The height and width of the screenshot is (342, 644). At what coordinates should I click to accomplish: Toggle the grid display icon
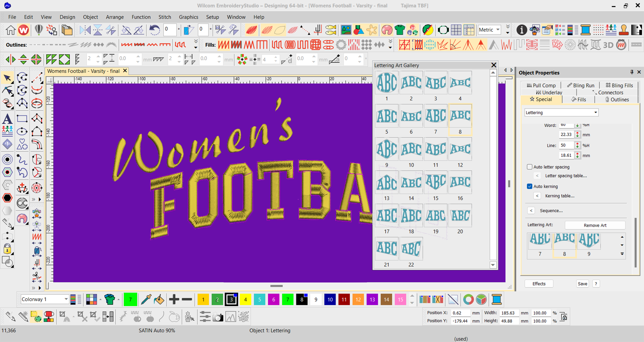click(x=456, y=30)
